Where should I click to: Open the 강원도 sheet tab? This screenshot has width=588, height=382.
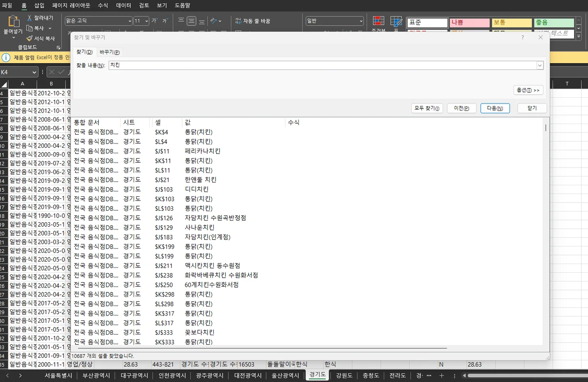tap(344, 376)
